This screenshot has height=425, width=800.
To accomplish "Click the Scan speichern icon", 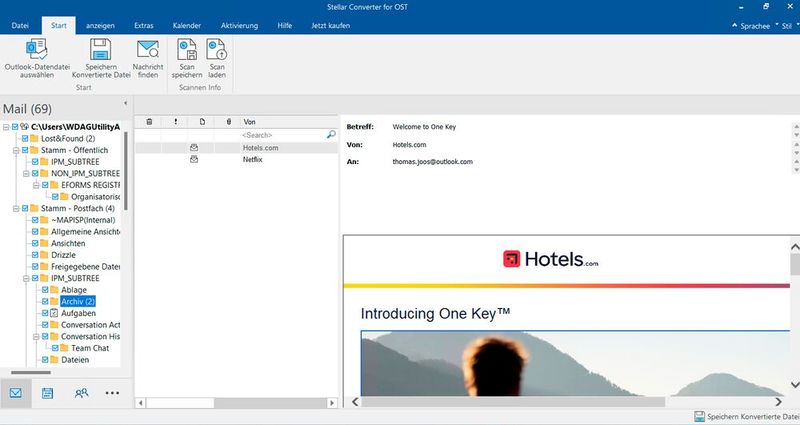I will coord(187,49).
